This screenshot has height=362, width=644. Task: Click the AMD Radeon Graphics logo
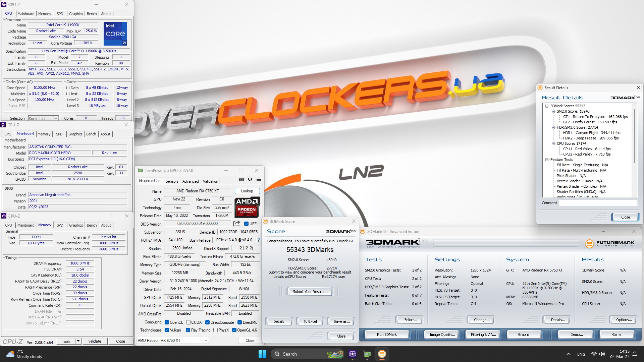pos(247,207)
